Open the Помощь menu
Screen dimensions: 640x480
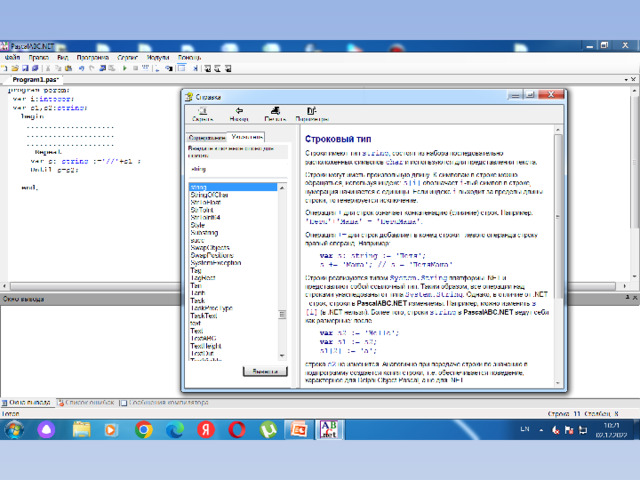[189, 58]
